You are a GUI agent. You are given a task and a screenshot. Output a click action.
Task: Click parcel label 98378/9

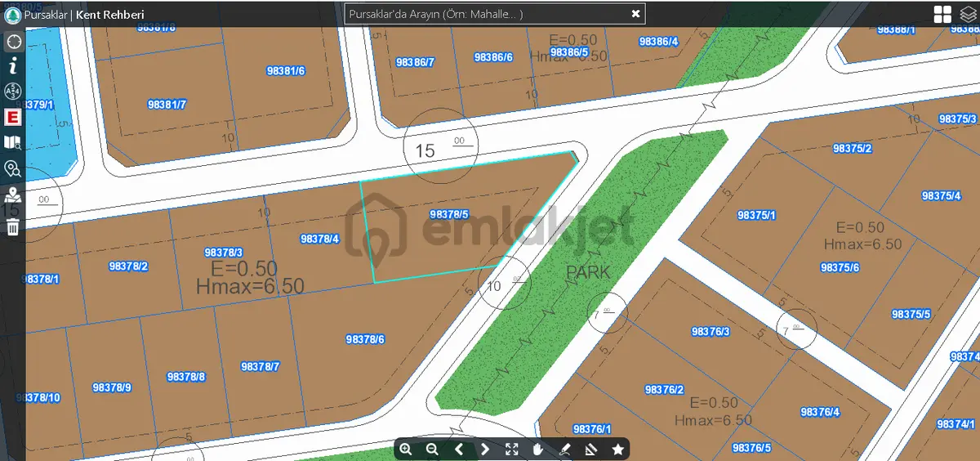(112, 387)
